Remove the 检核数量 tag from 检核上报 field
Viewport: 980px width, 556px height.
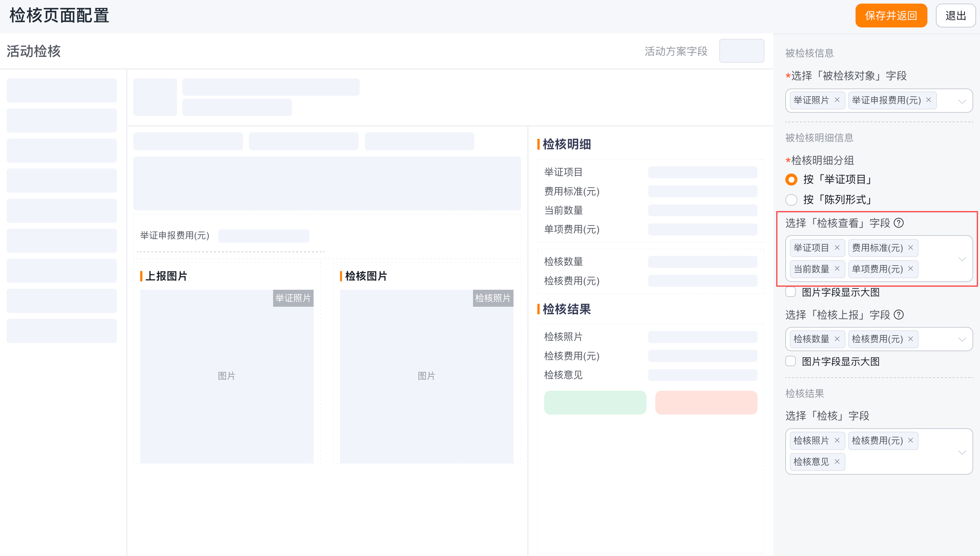pos(837,339)
